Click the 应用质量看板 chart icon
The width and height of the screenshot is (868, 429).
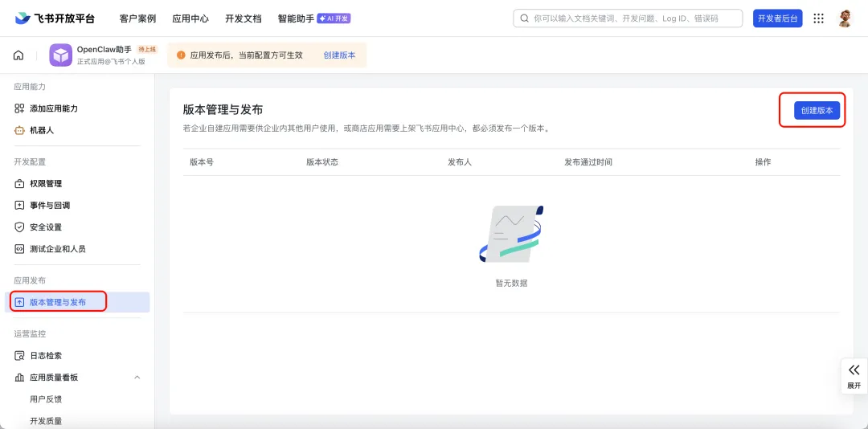click(19, 378)
